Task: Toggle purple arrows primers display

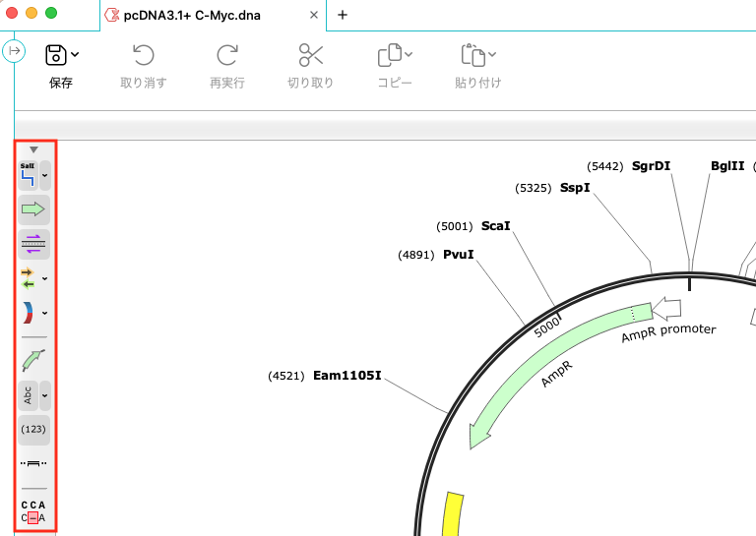Action: tap(33, 244)
